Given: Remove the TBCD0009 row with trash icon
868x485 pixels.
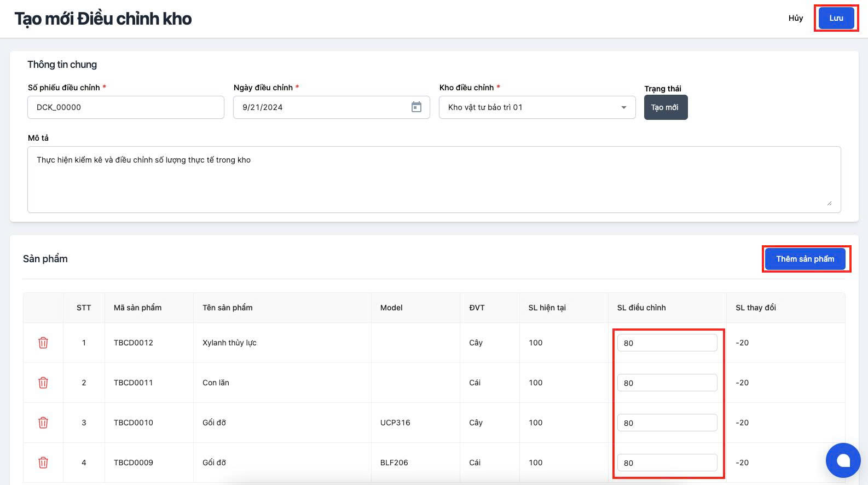Looking at the screenshot, I should tap(43, 463).
